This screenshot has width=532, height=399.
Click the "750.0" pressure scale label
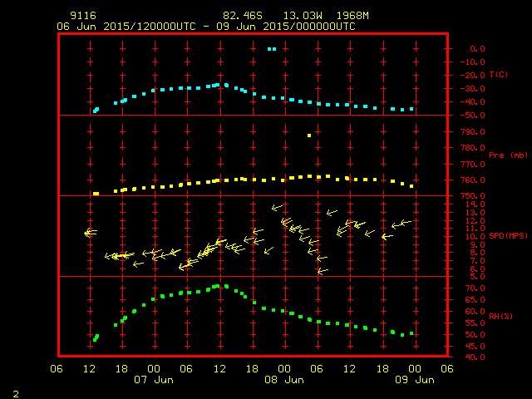point(473,196)
